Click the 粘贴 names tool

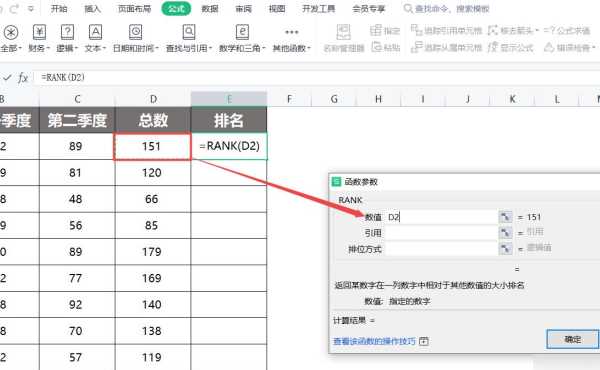tap(385, 47)
